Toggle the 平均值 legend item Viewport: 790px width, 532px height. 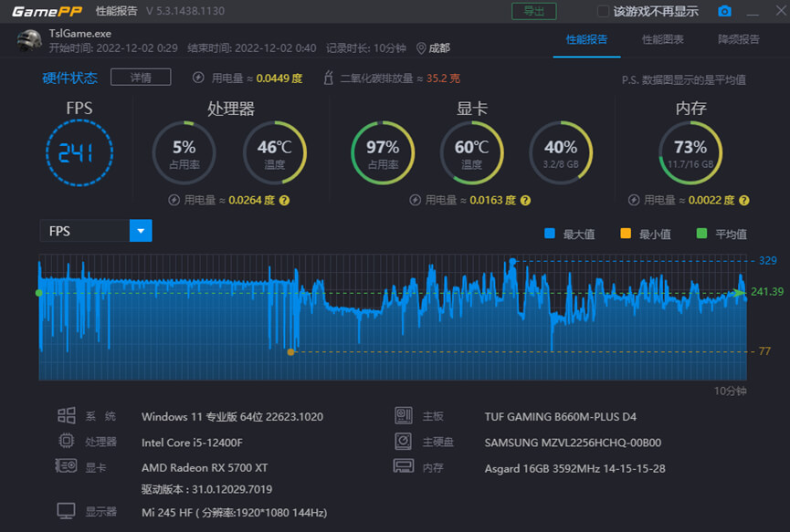(722, 234)
